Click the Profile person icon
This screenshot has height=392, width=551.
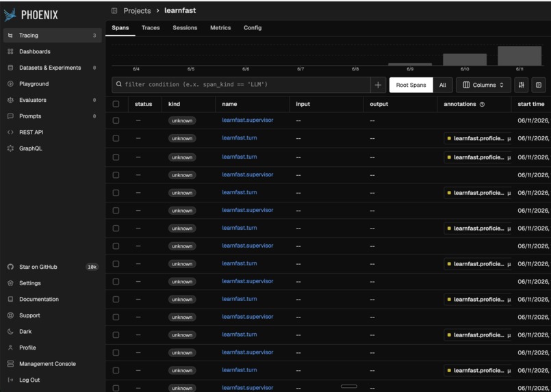click(10, 348)
